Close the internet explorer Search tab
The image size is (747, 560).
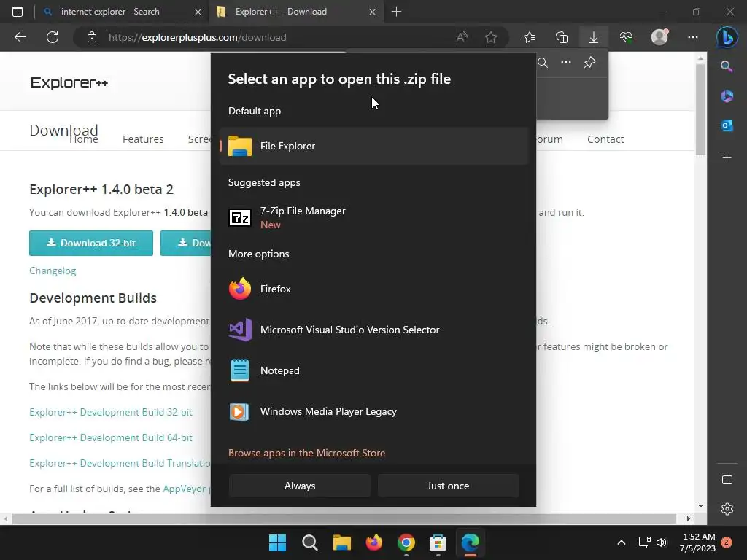198,12
